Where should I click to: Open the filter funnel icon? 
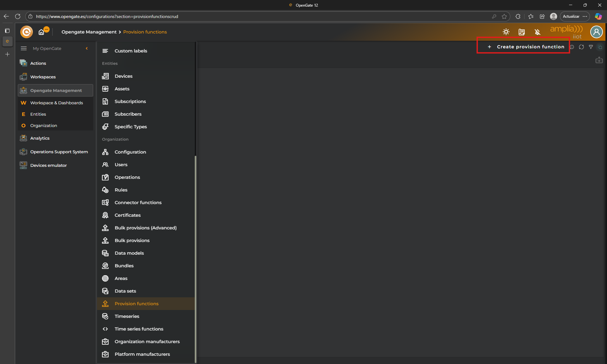tap(591, 47)
